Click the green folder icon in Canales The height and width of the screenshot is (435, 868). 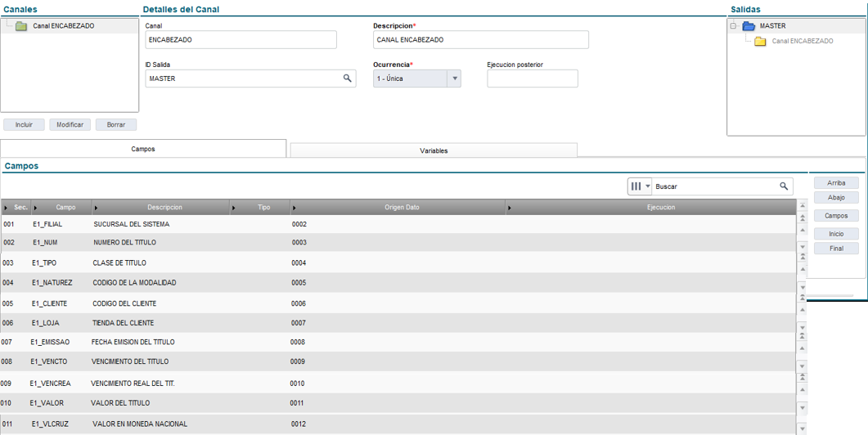21,26
